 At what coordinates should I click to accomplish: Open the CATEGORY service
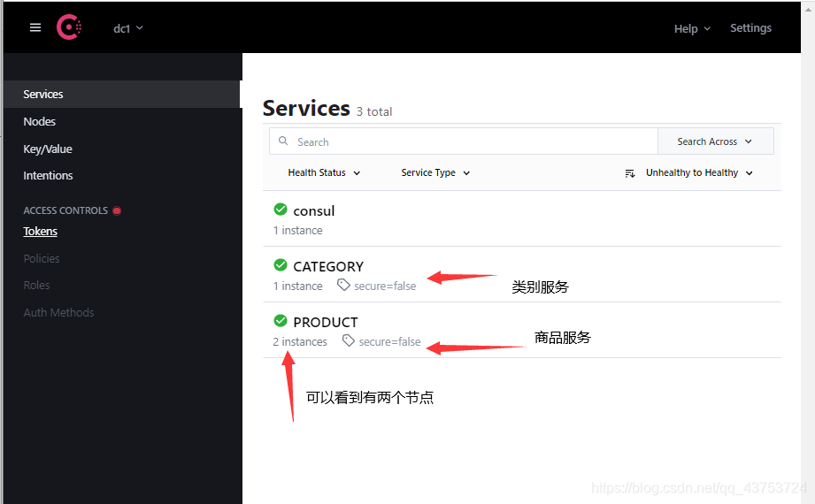coord(328,266)
